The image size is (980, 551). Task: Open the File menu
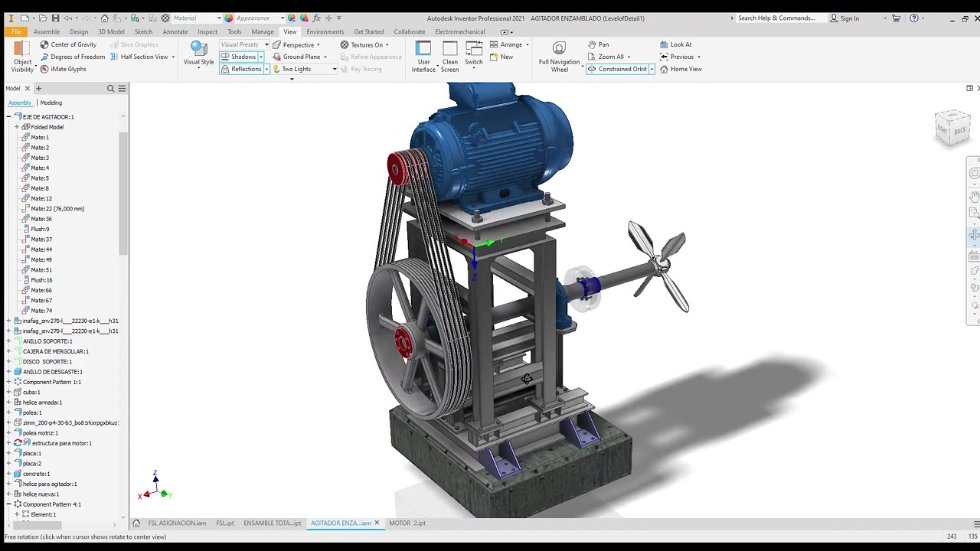pos(16,31)
